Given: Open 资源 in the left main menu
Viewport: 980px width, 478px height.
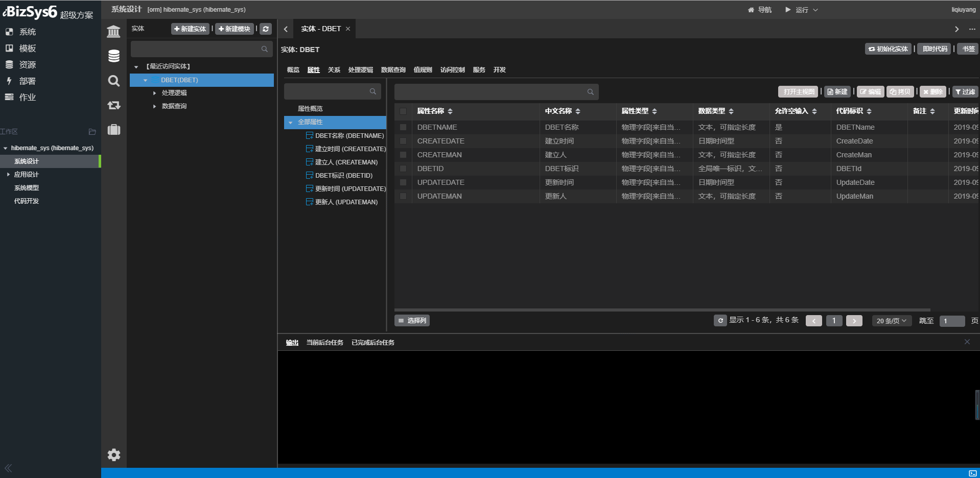Looking at the screenshot, I should pos(27,64).
